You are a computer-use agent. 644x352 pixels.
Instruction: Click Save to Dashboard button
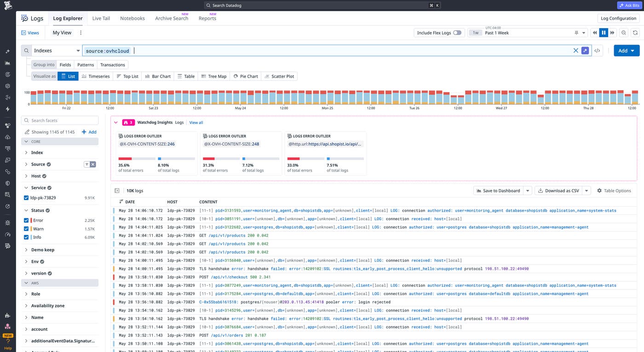[499, 190]
